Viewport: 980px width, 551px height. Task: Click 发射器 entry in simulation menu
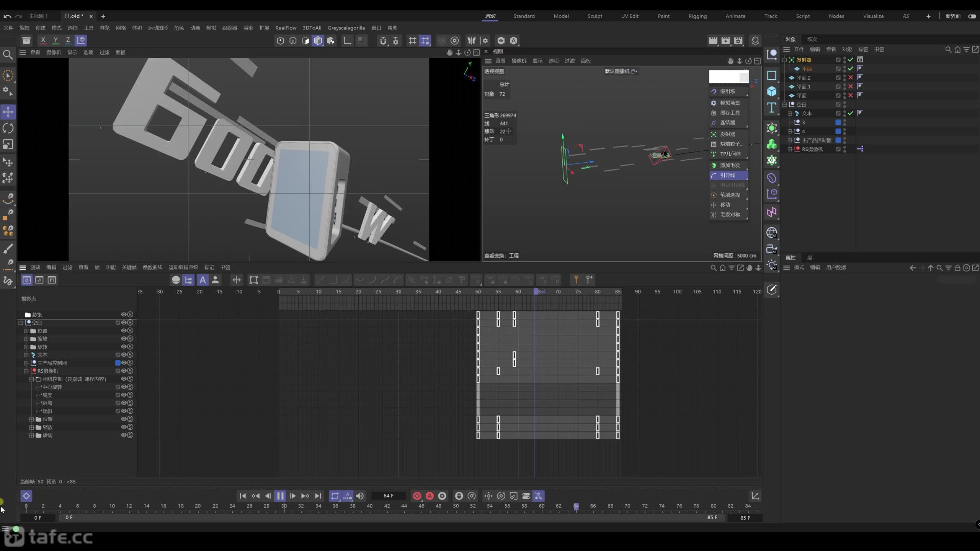click(x=729, y=134)
